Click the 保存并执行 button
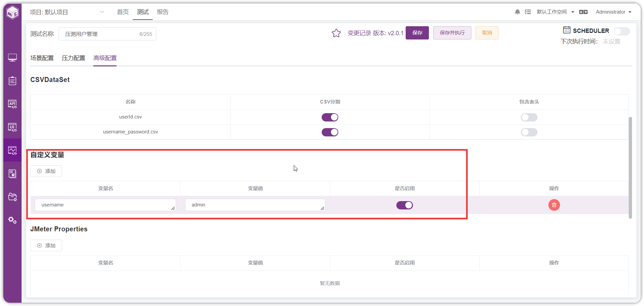 [452, 33]
